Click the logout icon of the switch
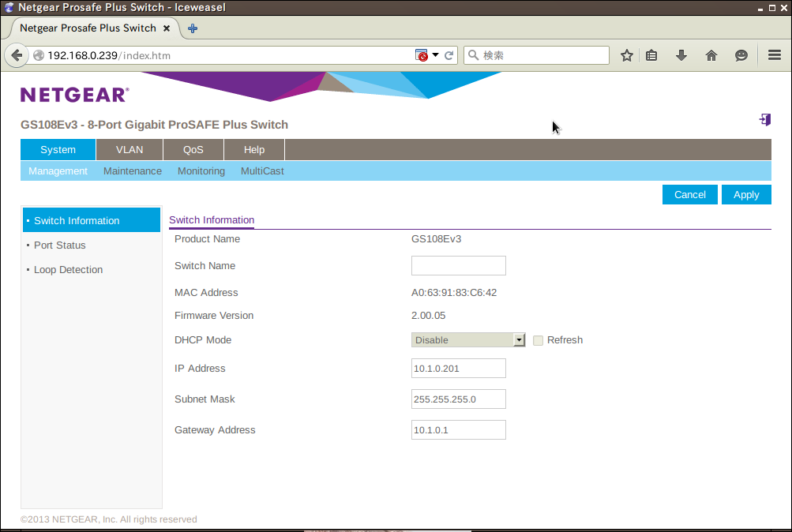The height and width of the screenshot is (532, 792). click(764, 120)
